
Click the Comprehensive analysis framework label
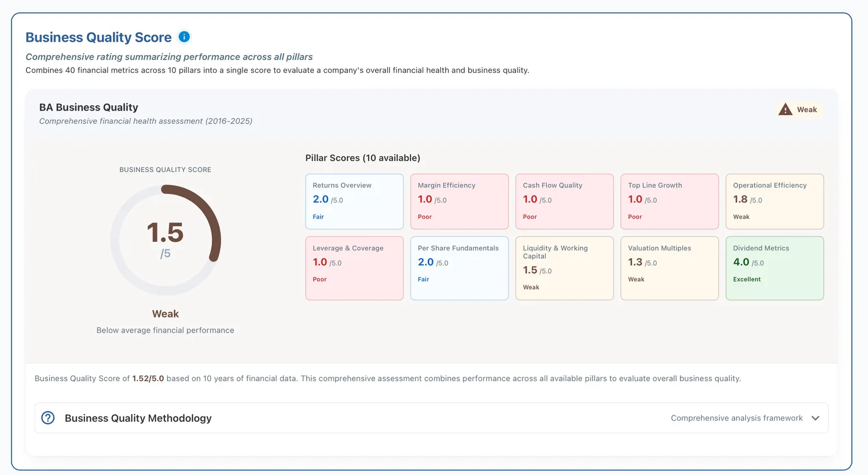pyautogui.click(x=737, y=418)
